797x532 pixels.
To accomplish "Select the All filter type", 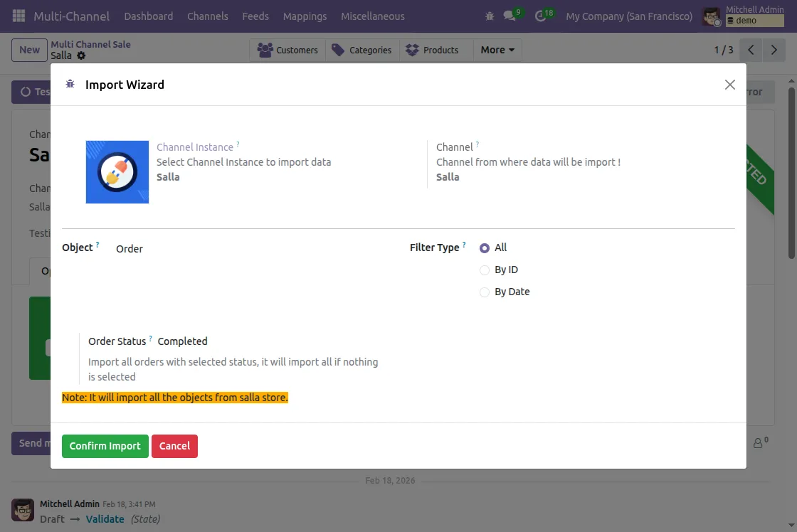I will [485, 248].
